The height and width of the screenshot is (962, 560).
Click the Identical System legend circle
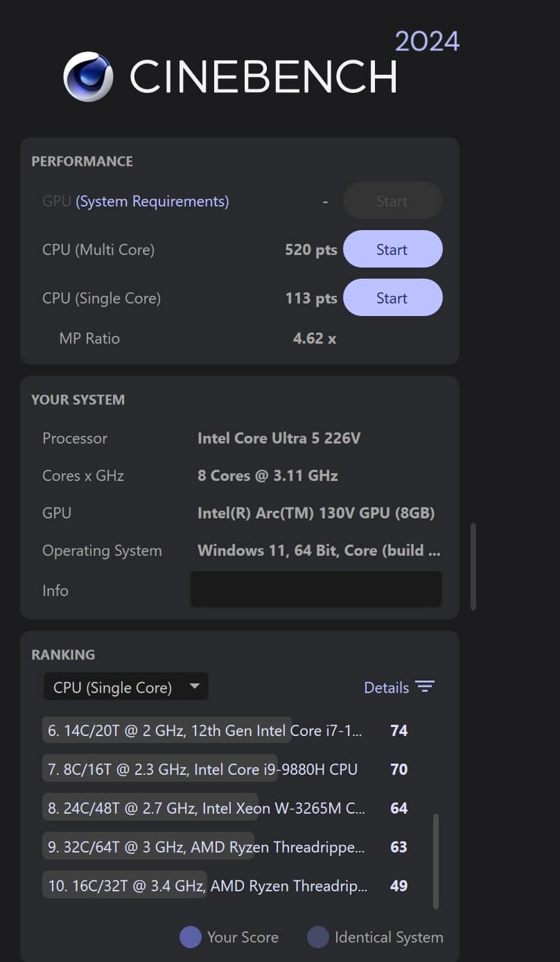tap(318, 937)
